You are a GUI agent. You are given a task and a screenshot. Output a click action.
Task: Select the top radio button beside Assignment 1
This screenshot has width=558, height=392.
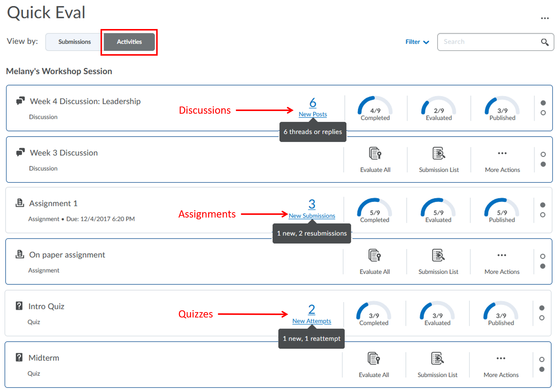[x=542, y=205]
